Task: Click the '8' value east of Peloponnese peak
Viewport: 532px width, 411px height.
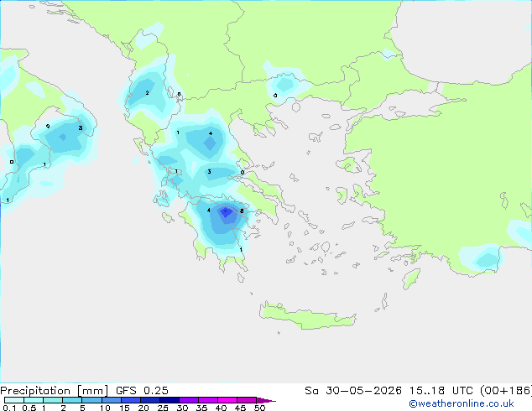Action: (242, 211)
